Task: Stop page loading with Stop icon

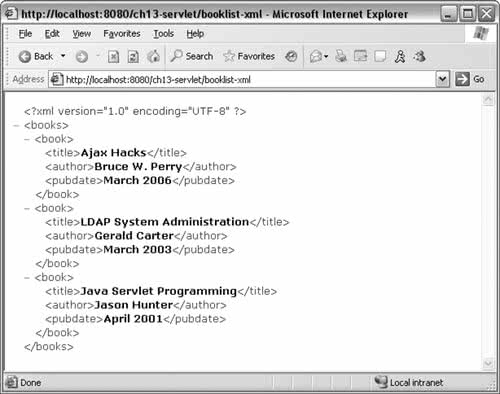Action: 113,57
